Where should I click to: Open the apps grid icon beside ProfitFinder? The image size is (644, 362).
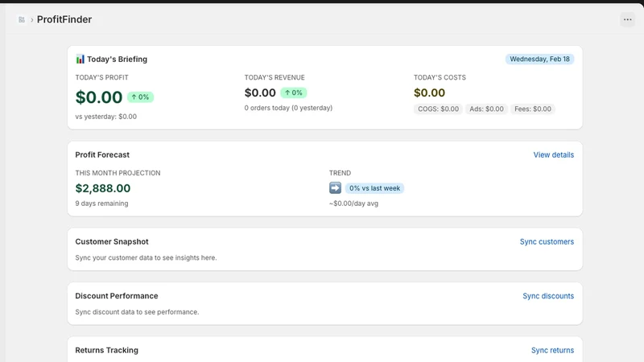coord(22,19)
